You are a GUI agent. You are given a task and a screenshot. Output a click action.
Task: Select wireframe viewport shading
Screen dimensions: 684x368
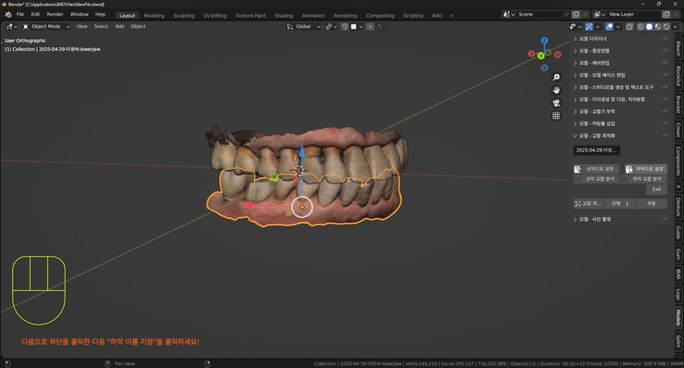[641, 27]
